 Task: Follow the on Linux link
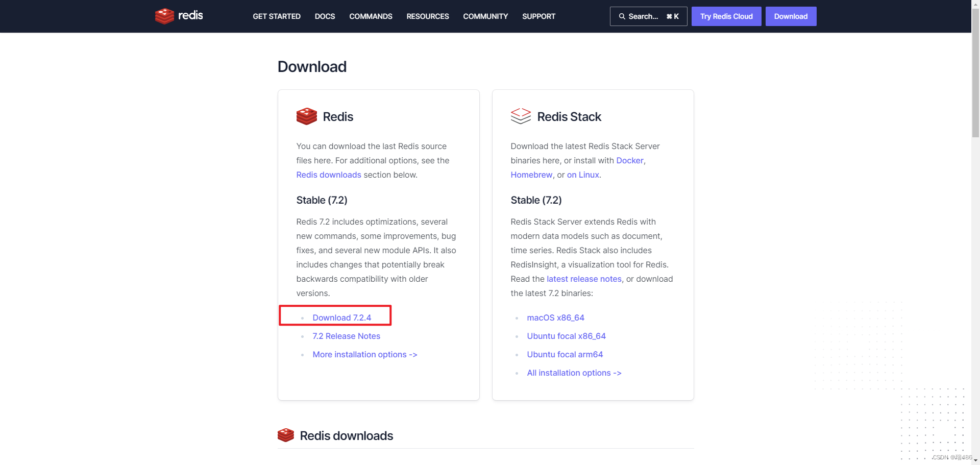(x=583, y=175)
